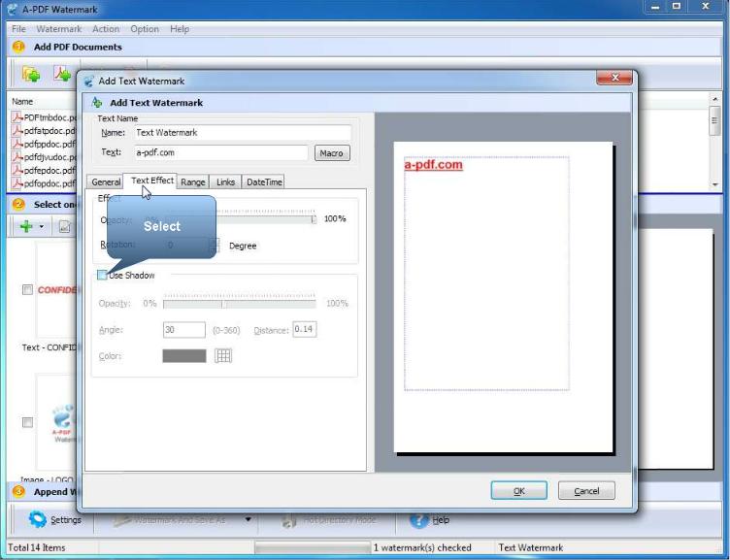Image resolution: width=730 pixels, height=560 pixels.
Task: Select the Text Effect tab
Action: (152, 181)
